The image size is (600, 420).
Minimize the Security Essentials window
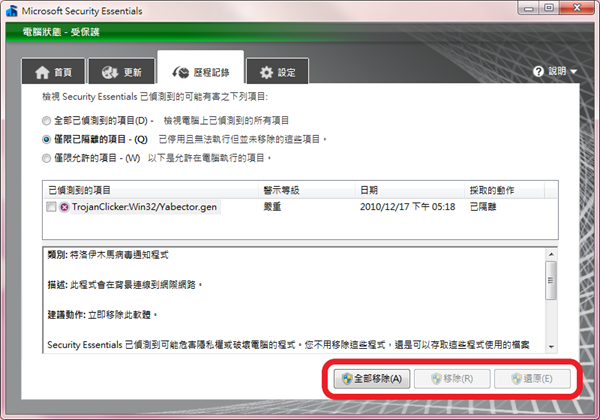(529, 8)
